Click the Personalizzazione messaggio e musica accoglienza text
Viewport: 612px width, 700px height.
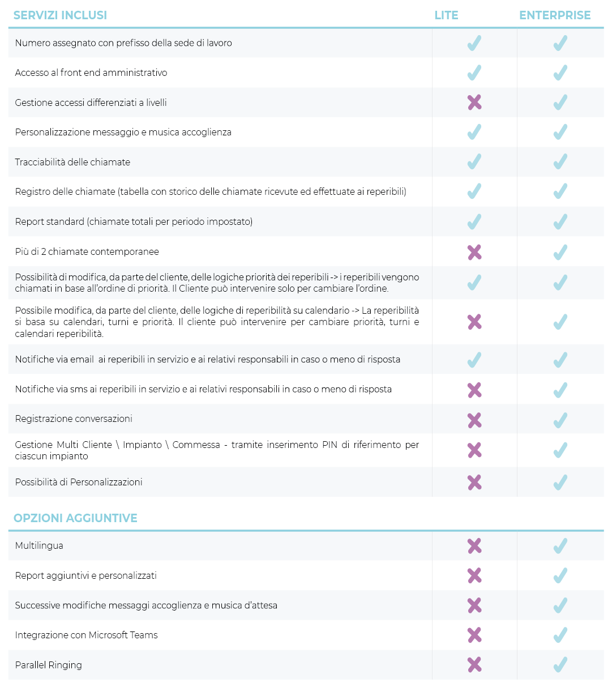[x=123, y=132]
